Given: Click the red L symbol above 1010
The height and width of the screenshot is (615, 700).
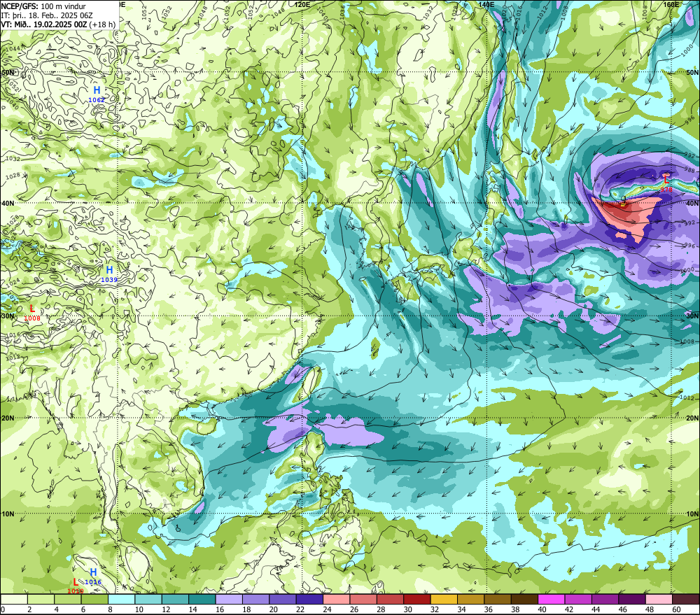Looking at the screenshot, I should pyautogui.click(x=76, y=582).
